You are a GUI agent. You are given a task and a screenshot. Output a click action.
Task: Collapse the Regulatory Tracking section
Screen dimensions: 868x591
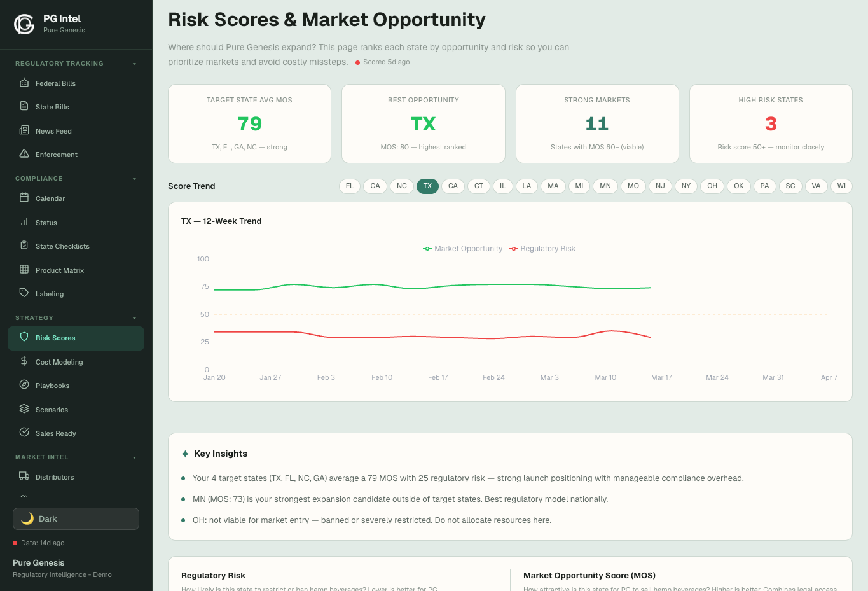134,63
